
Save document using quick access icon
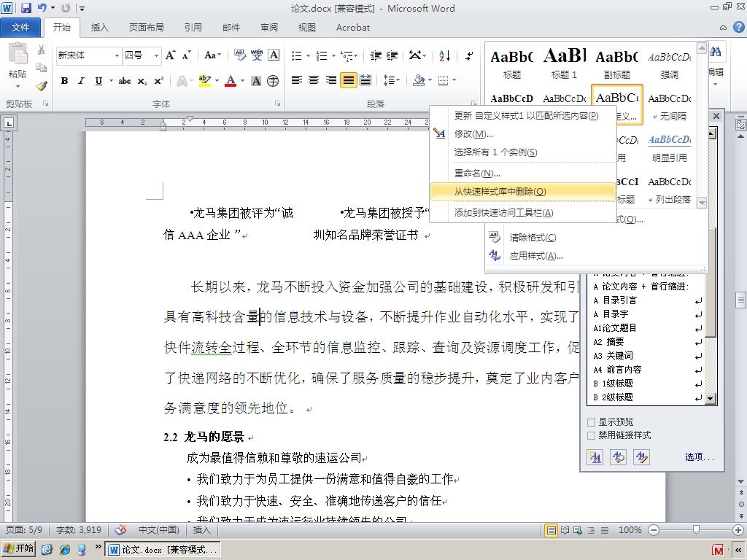click(26, 8)
